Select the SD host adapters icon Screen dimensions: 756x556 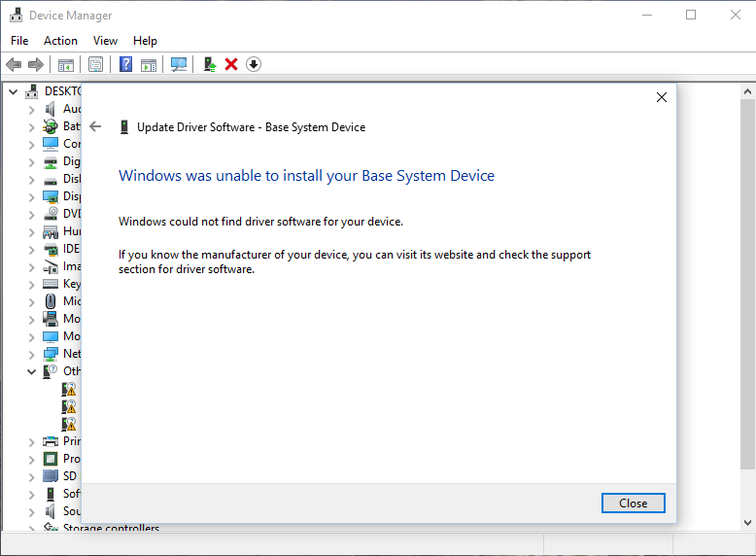pos(51,476)
